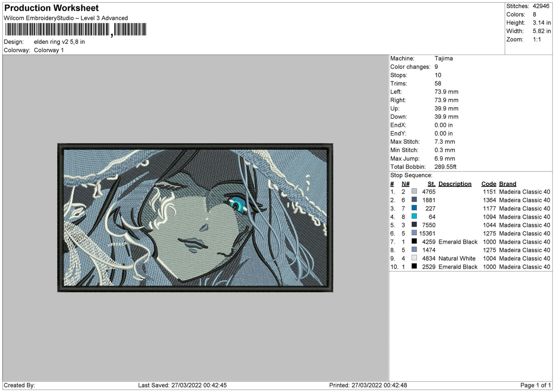Click the 'Code' column header
555x392 pixels.
pyautogui.click(x=488, y=184)
